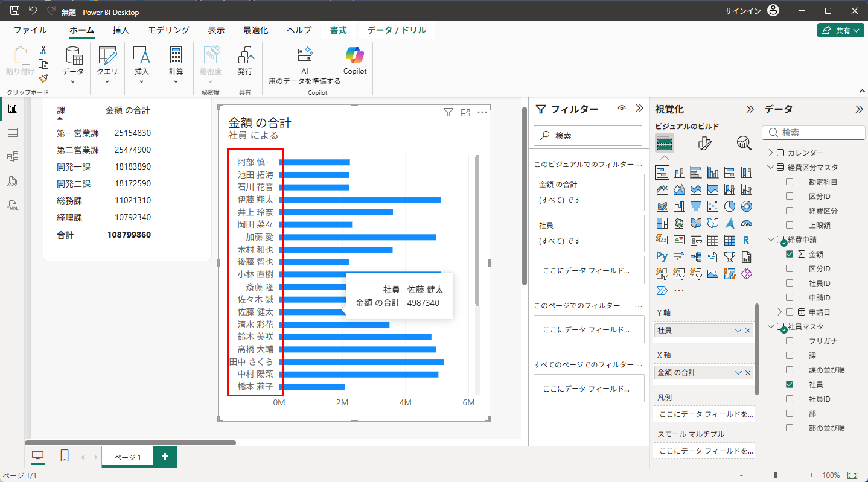868x482 pixels.
Task: Open the format visual brush tab
Action: pyautogui.click(x=704, y=143)
